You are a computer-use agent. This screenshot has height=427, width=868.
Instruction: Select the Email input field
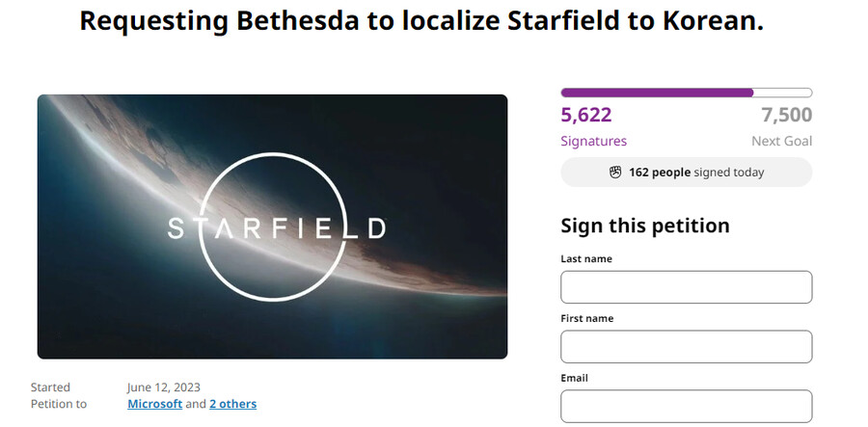[686, 406]
